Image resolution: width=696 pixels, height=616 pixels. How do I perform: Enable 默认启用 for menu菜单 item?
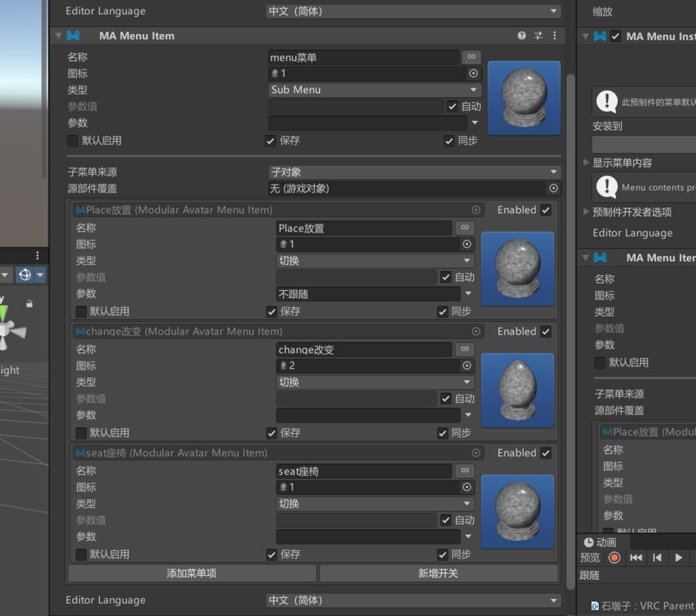pos(72,141)
